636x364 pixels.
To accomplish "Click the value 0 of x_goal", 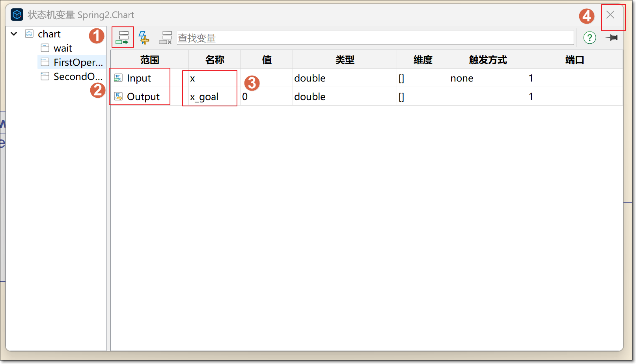I will (x=267, y=97).
